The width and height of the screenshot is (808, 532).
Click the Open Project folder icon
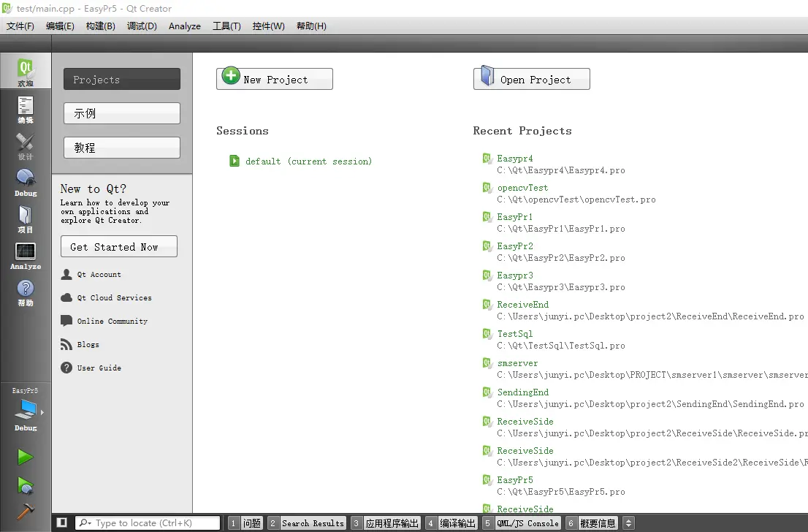(x=487, y=76)
